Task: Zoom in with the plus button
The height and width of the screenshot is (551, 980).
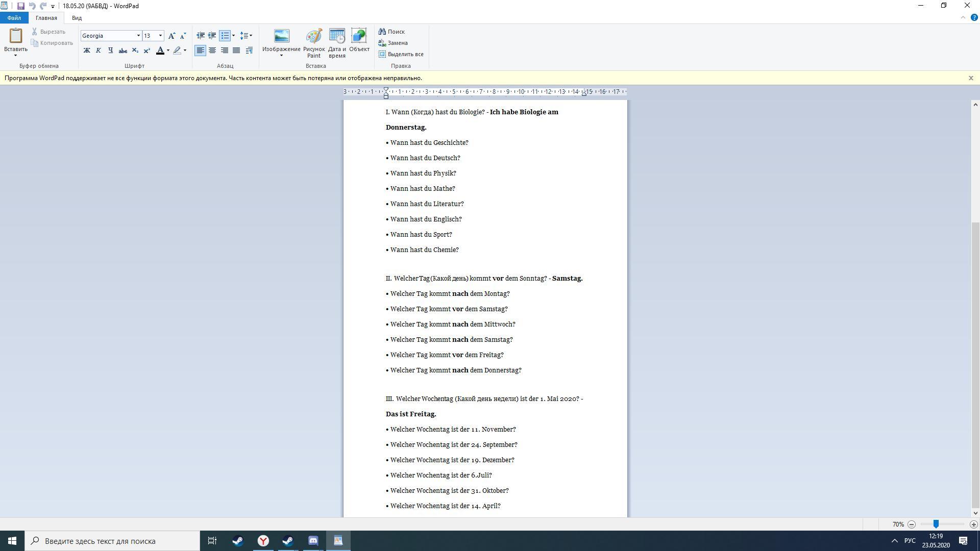Action: pyautogui.click(x=974, y=524)
